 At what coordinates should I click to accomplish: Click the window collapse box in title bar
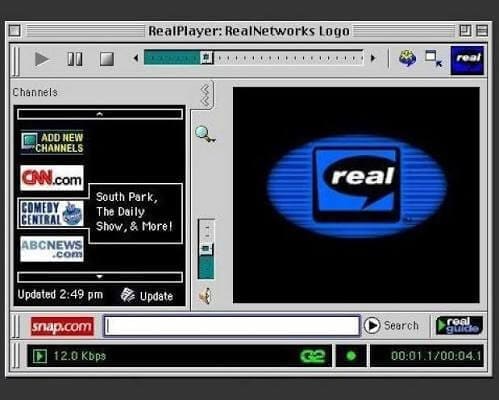tap(481, 31)
